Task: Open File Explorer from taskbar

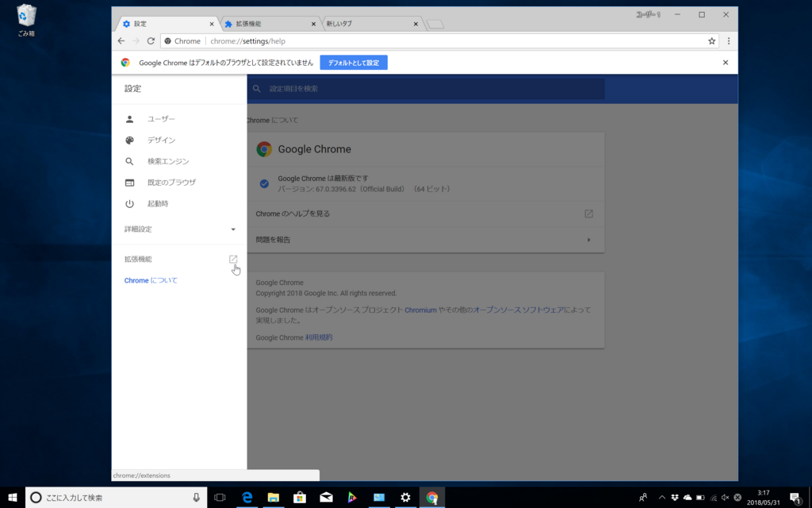Action: tap(274, 498)
